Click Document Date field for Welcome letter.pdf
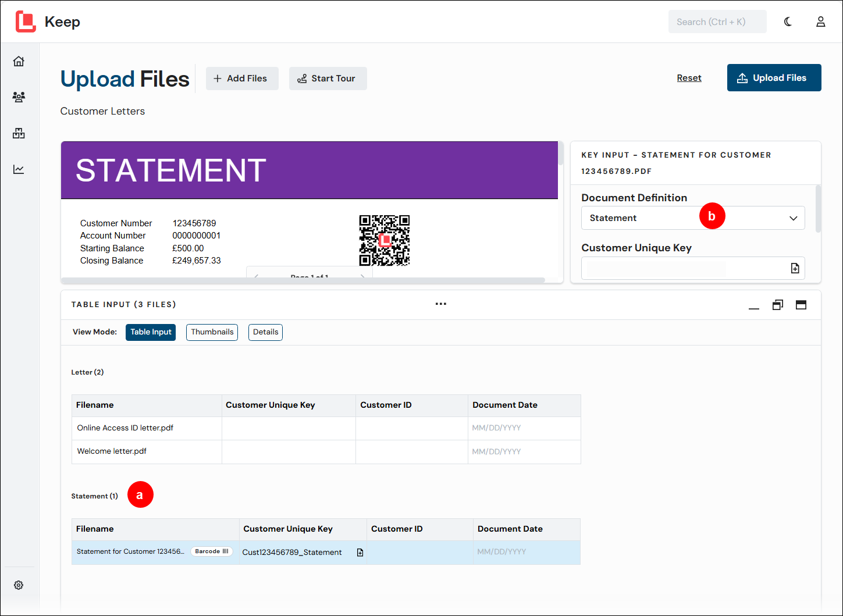843x616 pixels. (x=524, y=451)
